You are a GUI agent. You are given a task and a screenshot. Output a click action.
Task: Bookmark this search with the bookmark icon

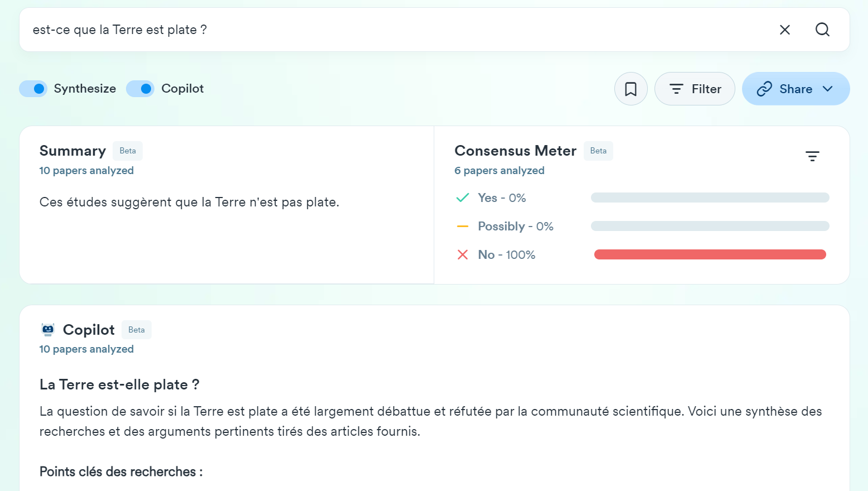point(631,89)
